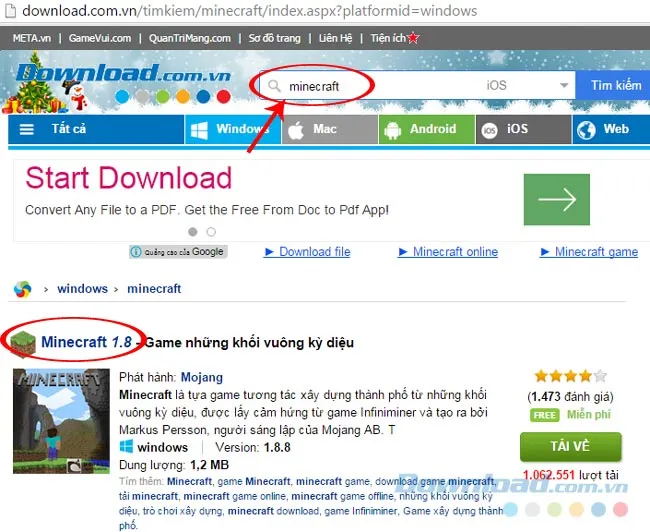Click the colorful home breadcrumb icon
Viewport: 650px width, 532px height.
[22, 289]
